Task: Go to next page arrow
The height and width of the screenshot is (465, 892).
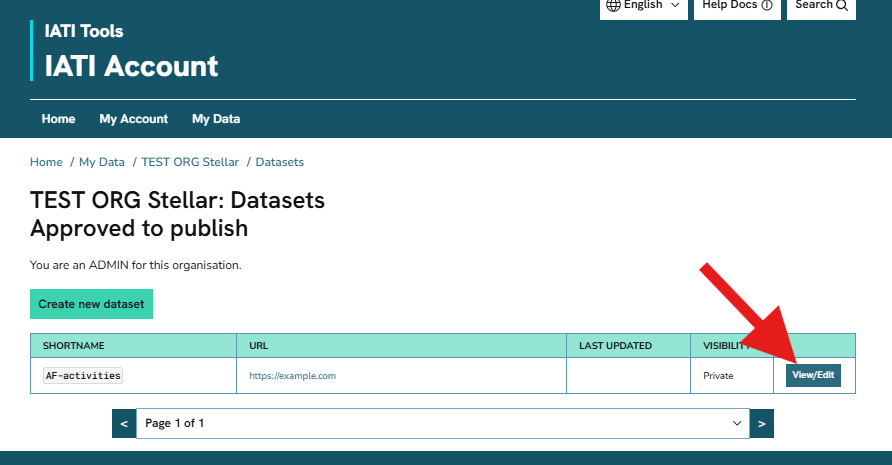Action: pyautogui.click(x=762, y=424)
